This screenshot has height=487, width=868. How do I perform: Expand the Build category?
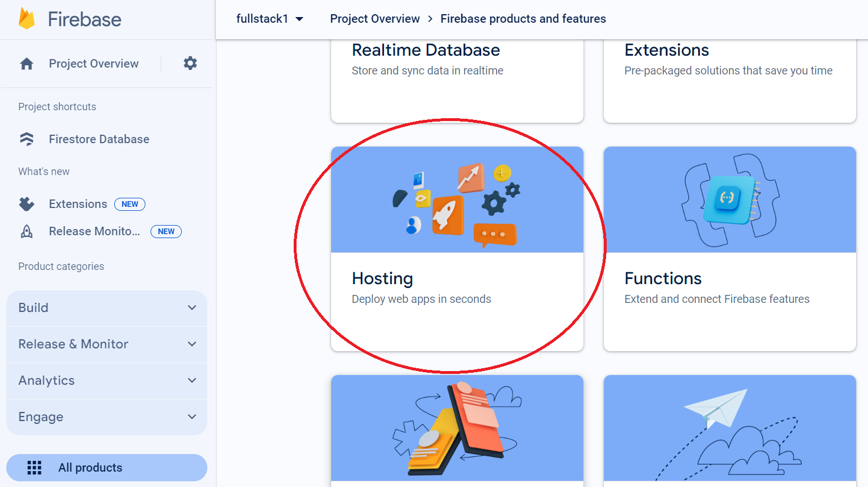click(x=106, y=307)
